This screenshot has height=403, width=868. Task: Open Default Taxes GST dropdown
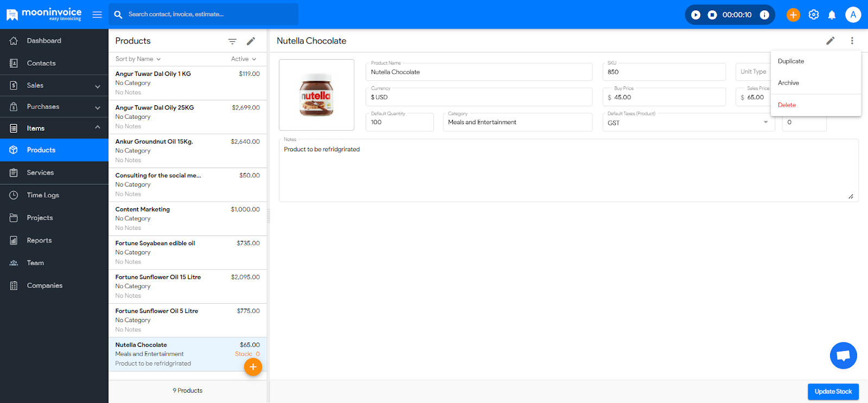(688, 123)
